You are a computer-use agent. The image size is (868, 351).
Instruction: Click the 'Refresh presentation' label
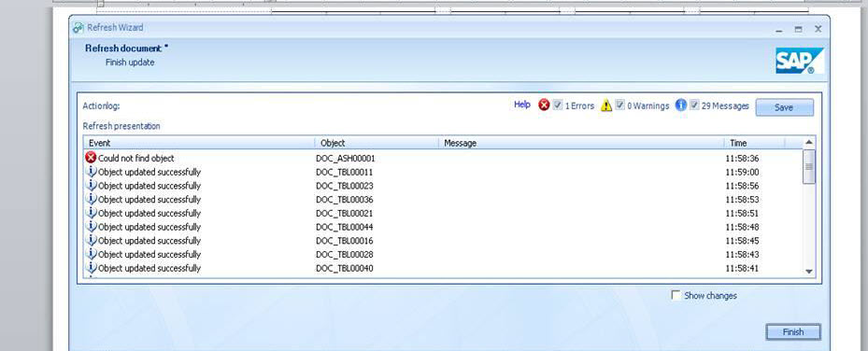pyautogui.click(x=121, y=126)
